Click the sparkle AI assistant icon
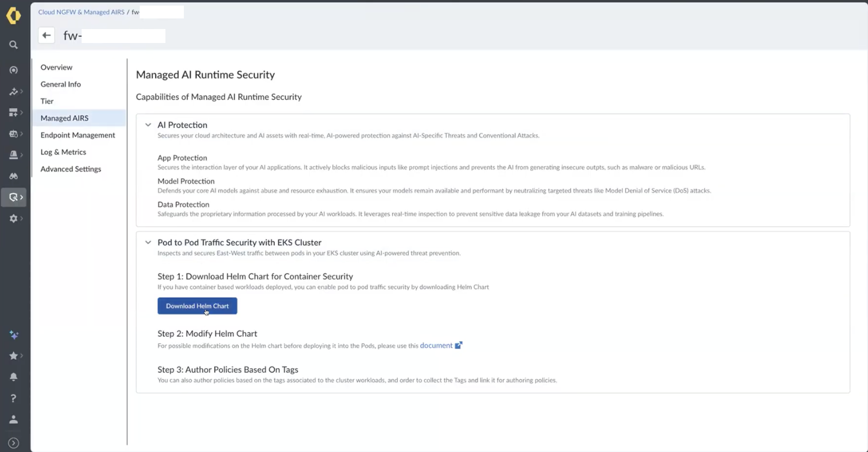The image size is (868, 452). [13, 335]
